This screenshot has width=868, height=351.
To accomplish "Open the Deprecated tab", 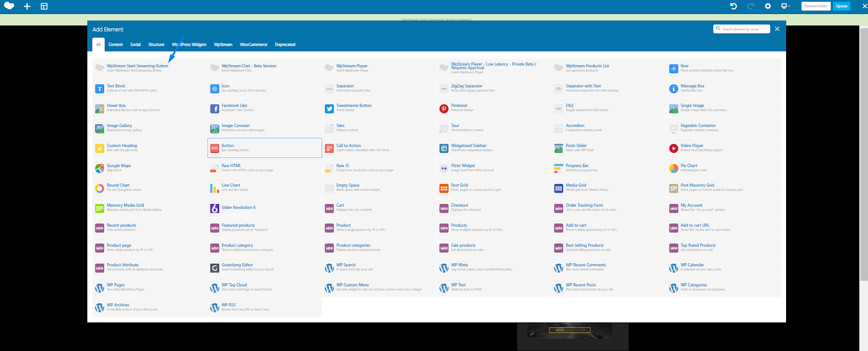I will [285, 44].
